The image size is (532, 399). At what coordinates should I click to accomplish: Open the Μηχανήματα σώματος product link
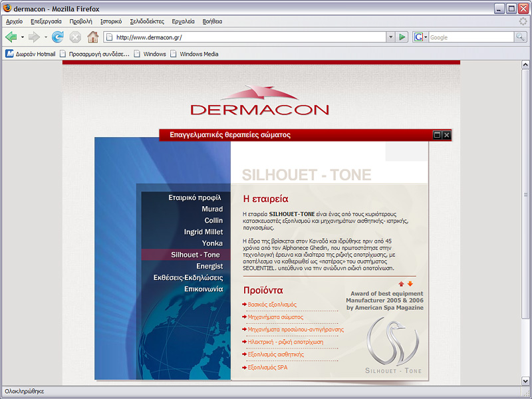coord(275,317)
